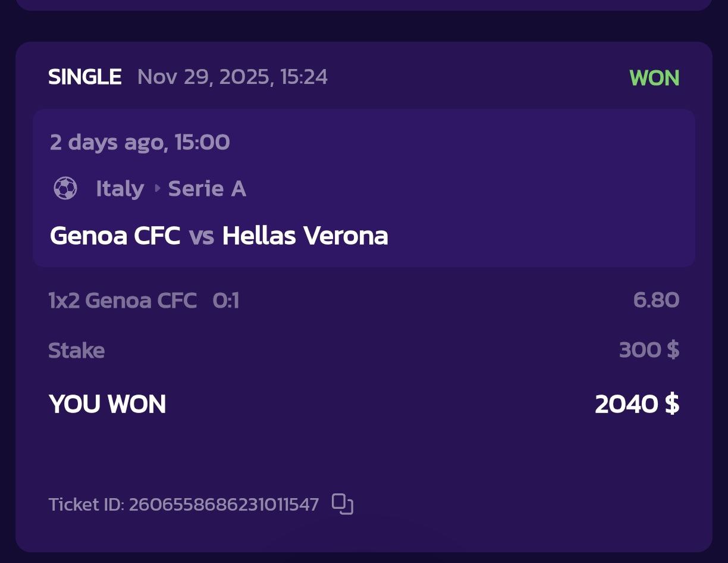Image resolution: width=728 pixels, height=563 pixels.
Task: Click the Ticket ID number text
Action: (x=224, y=505)
